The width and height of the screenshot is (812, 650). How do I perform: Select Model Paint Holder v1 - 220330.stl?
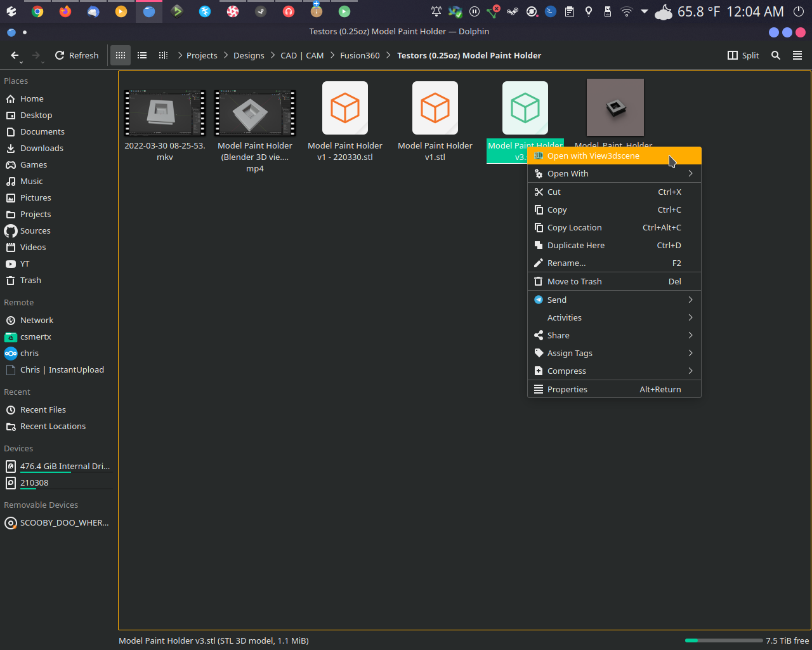click(345, 121)
